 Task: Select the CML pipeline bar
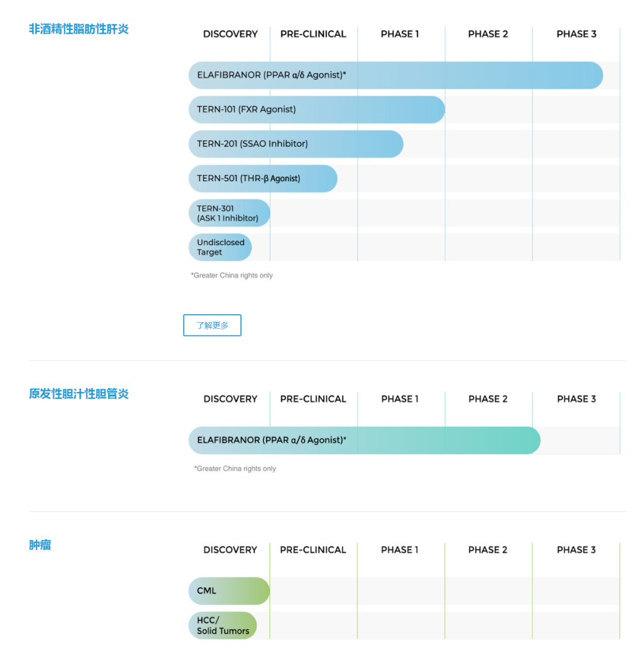(229, 591)
